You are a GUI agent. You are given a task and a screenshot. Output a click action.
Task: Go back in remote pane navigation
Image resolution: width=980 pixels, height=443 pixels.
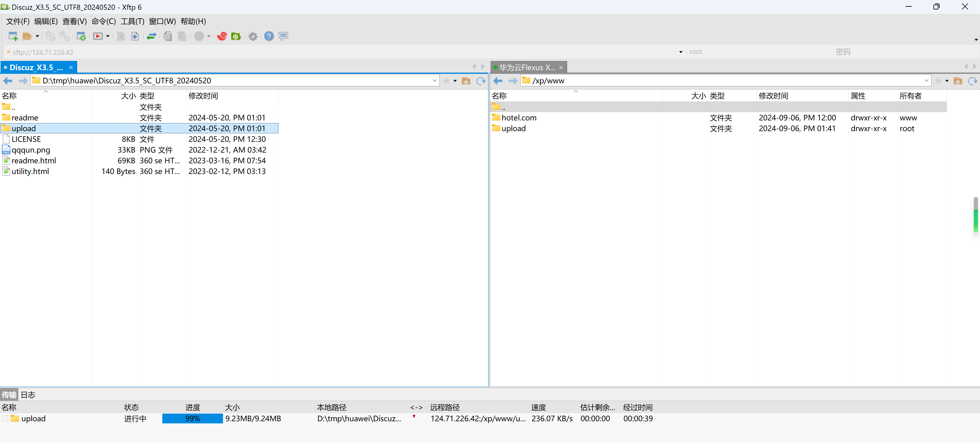tap(498, 81)
